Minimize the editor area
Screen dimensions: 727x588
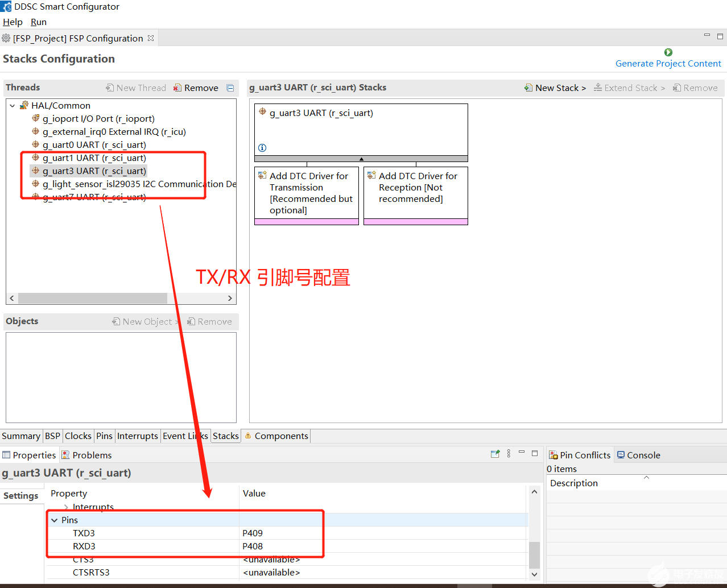707,35
